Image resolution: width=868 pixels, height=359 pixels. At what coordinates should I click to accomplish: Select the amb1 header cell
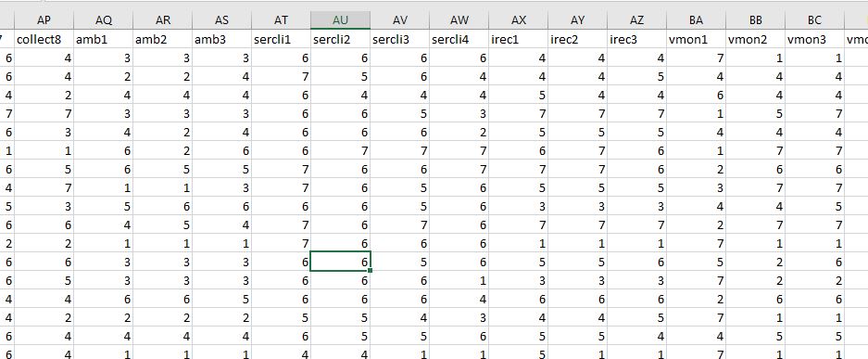[x=103, y=39]
